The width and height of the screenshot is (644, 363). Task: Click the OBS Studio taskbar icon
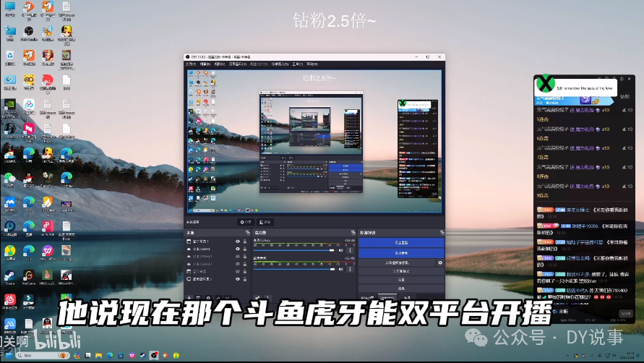click(x=154, y=355)
